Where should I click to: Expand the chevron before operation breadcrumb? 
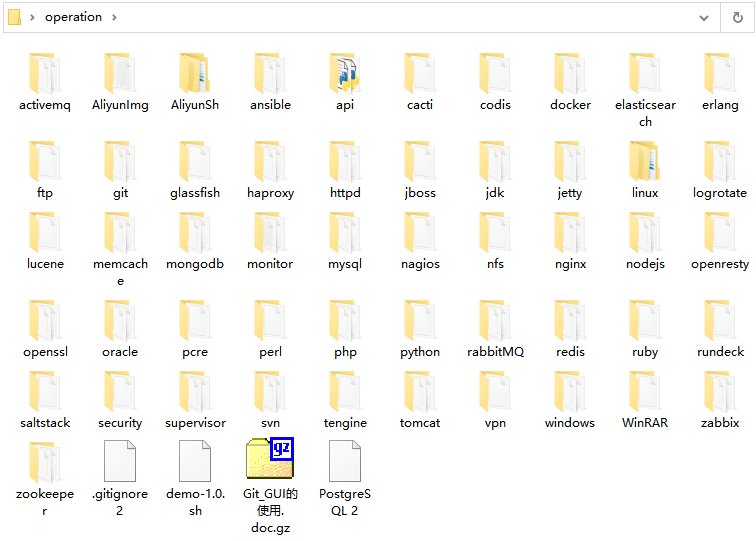34,17
